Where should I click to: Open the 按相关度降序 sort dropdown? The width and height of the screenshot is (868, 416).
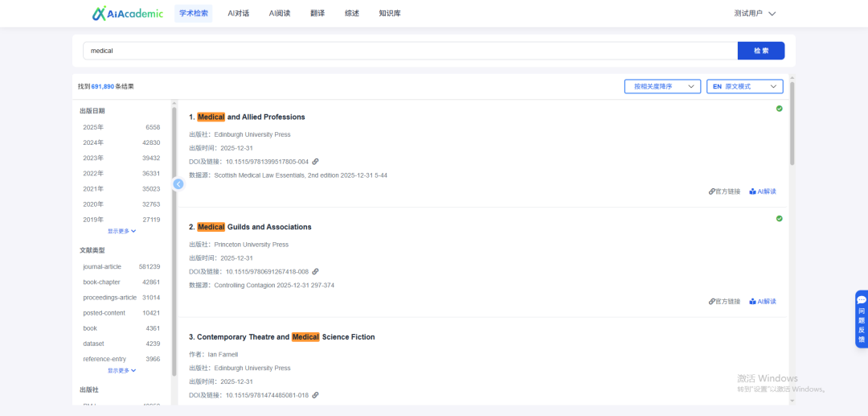(x=662, y=86)
